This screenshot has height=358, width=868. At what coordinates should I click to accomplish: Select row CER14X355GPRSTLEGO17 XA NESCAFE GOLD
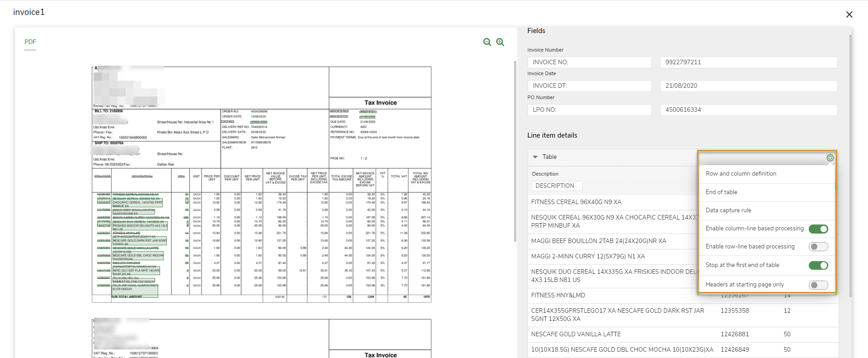coord(683,315)
